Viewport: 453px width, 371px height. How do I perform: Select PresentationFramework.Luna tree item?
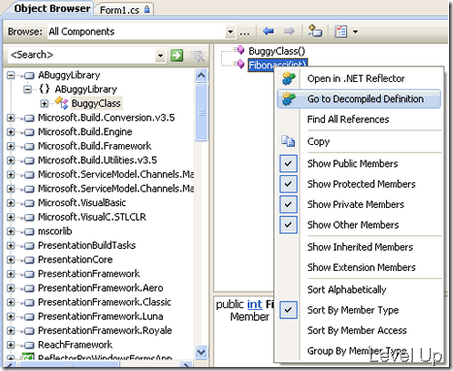click(x=100, y=316)
